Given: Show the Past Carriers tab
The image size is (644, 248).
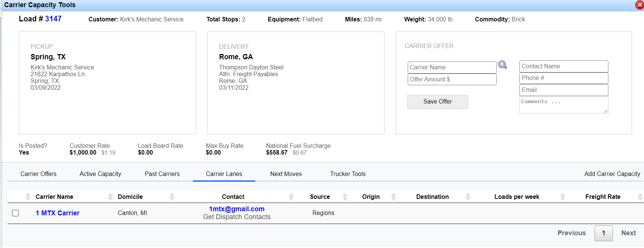Looking at the screenshot, I should 162,174.
